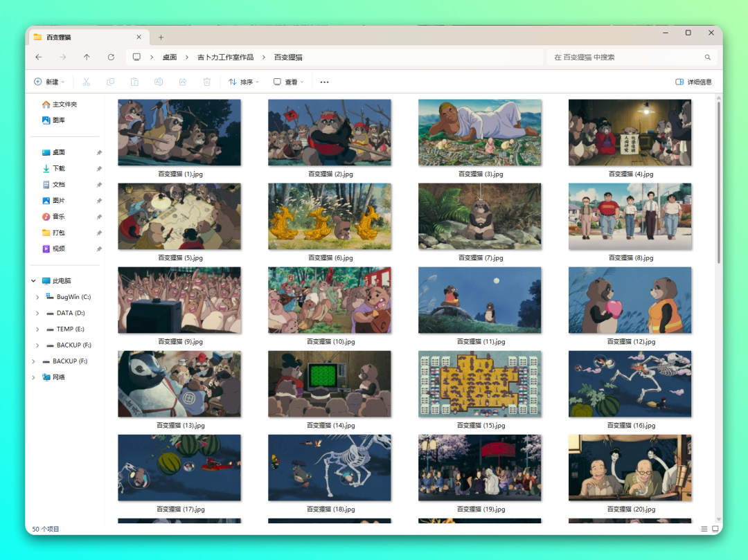Screen dimensions: 748x560
Task: Select thumbnail 百变狸猫 (8).jpg
Action: 630,217
